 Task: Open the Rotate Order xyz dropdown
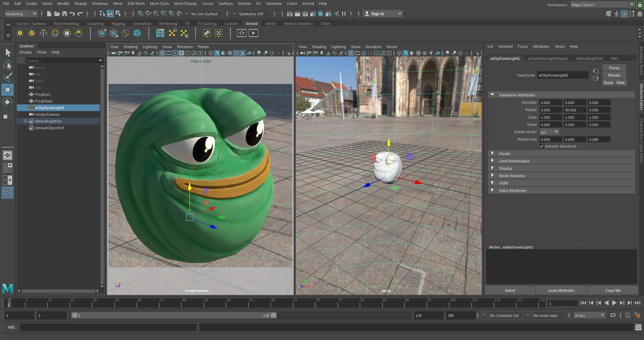coord(549,132)
